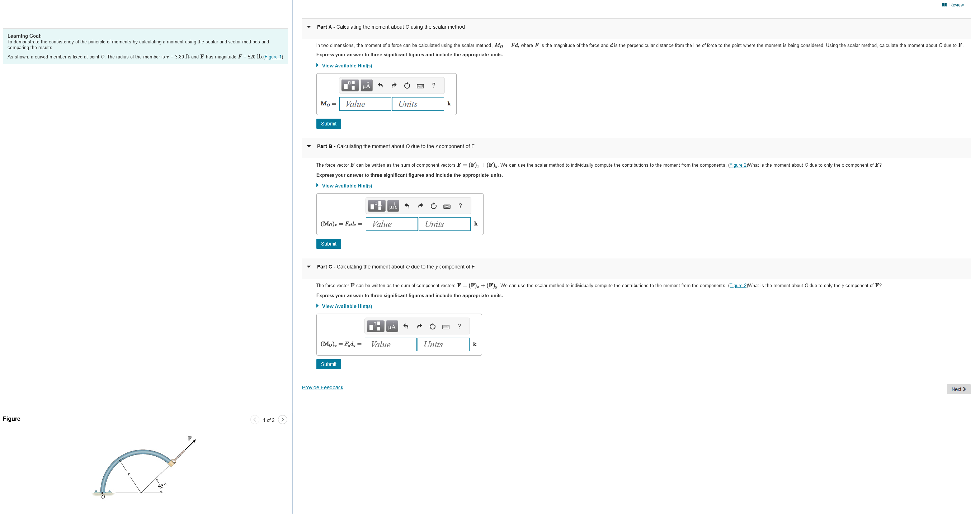
Task: Click the reset answer icon in Part B toolbar
Action: [433, 206]
